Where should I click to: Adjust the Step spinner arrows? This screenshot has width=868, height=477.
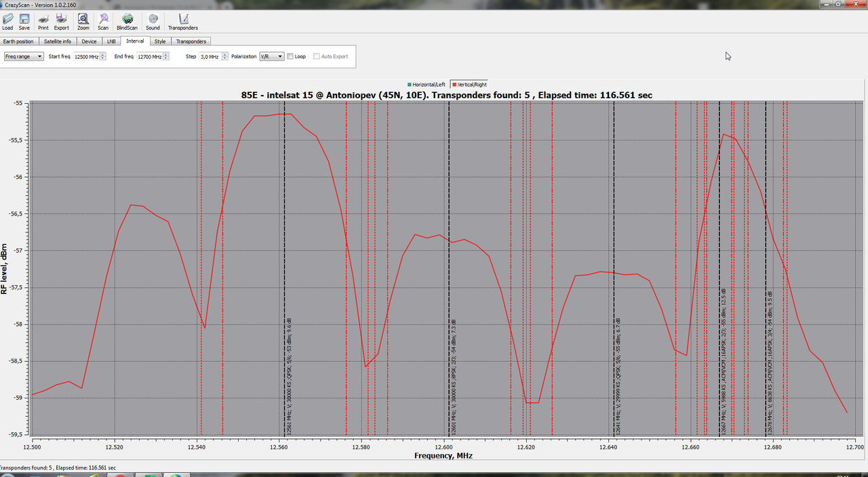[x=224, y=57]
